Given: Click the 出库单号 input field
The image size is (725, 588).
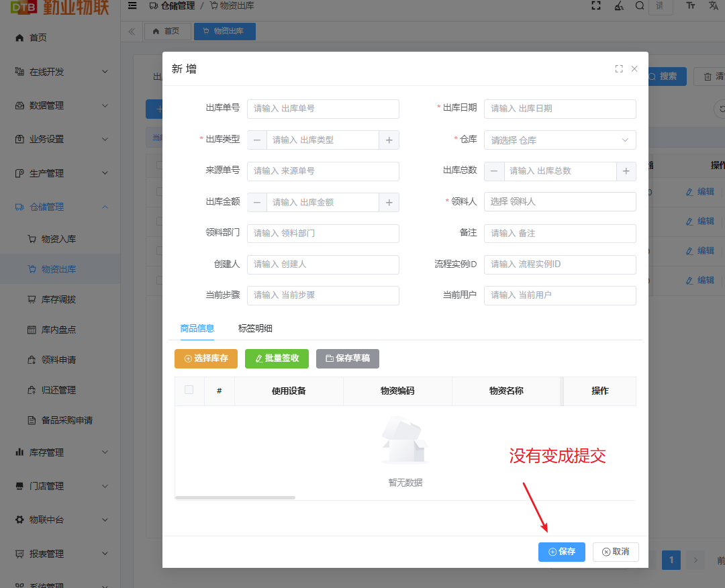Looking at the screenshot, I should pos(323,109).
